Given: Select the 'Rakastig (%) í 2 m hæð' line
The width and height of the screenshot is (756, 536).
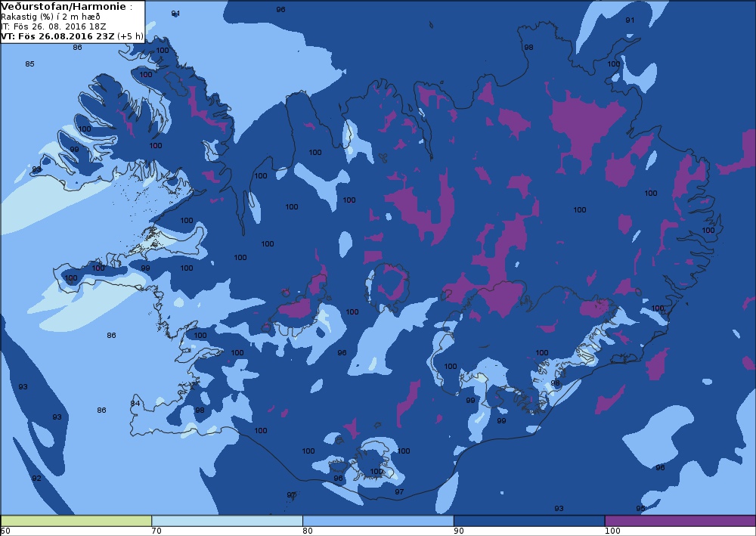Looking at the screenshot, I should [50, 17].
